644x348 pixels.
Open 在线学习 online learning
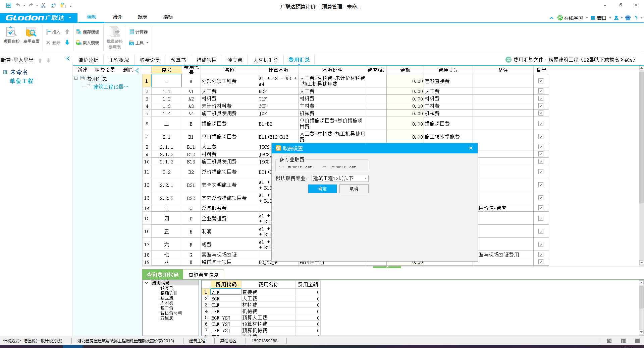pyautogui.click(x=570, y=18)
